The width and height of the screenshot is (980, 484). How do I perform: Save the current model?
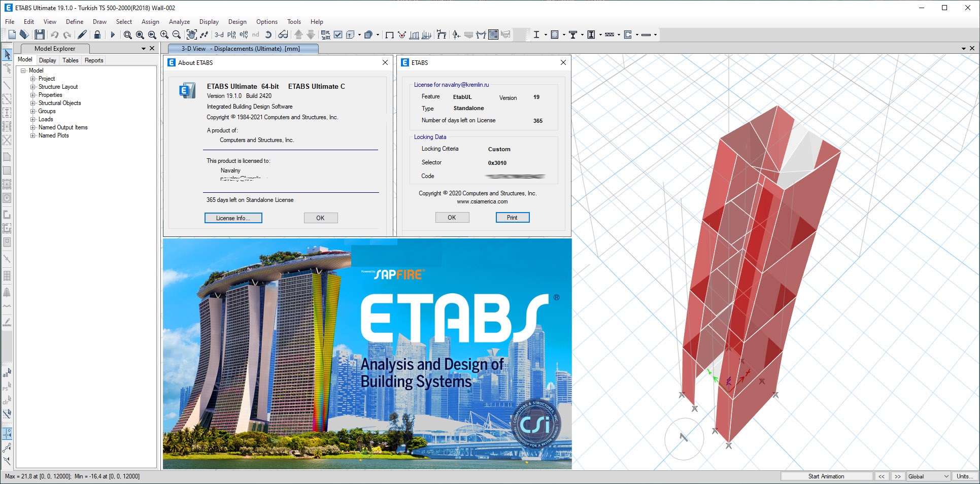(x=40, y=34)
